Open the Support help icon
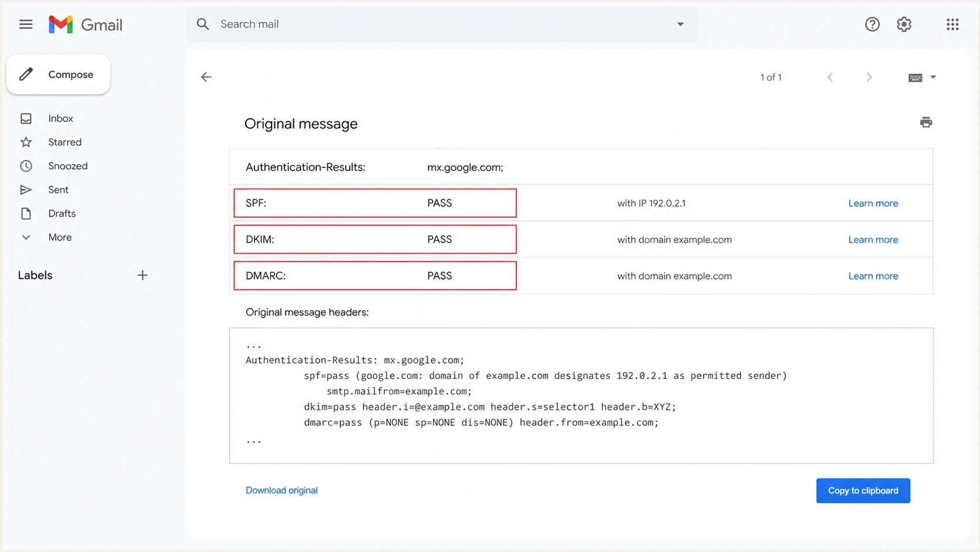Image resolution: width=980 pixels, height=552 pixels. tap(872, 24)
